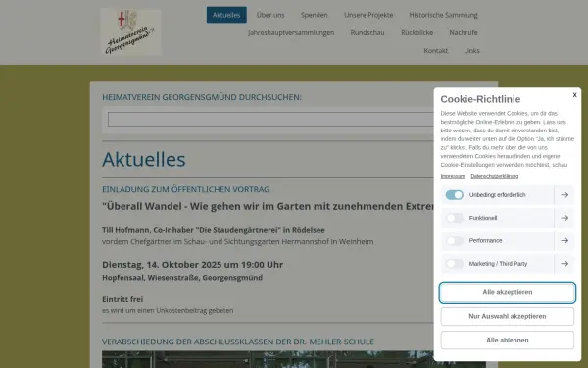Open the Links menu item

click(471, 50)
